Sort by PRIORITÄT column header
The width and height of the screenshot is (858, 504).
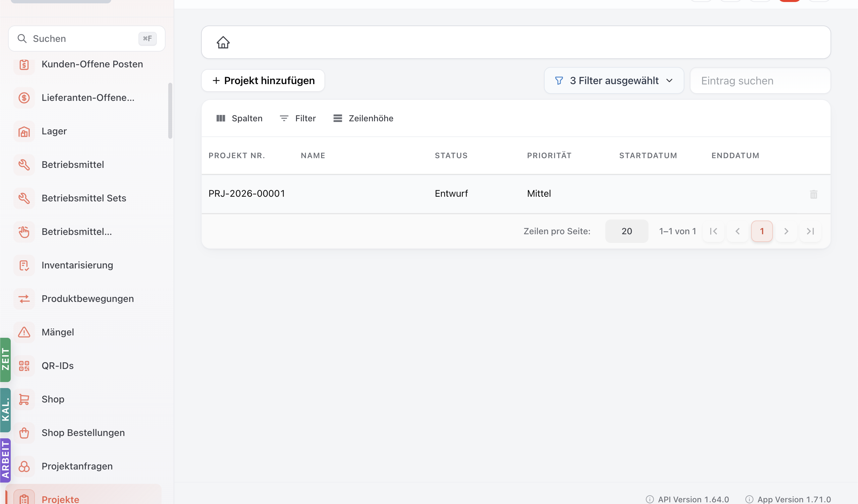pyautogui.click(x=549, y=155)
